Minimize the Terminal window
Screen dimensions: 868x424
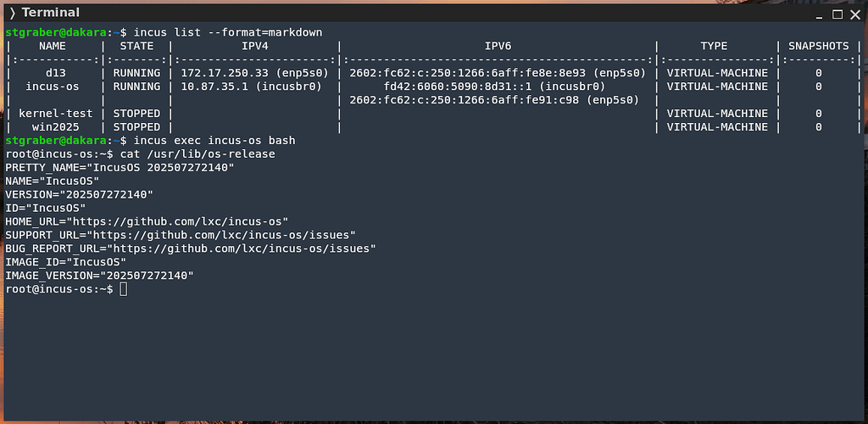820,14
